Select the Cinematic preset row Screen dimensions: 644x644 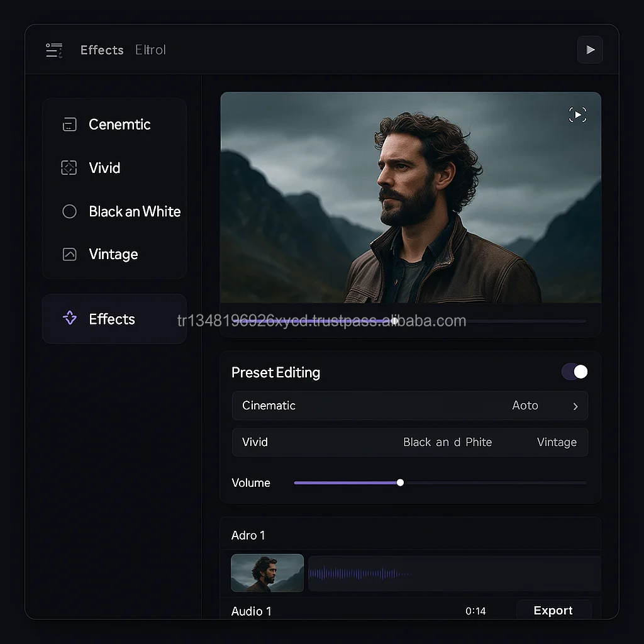(x=410, y=406)
